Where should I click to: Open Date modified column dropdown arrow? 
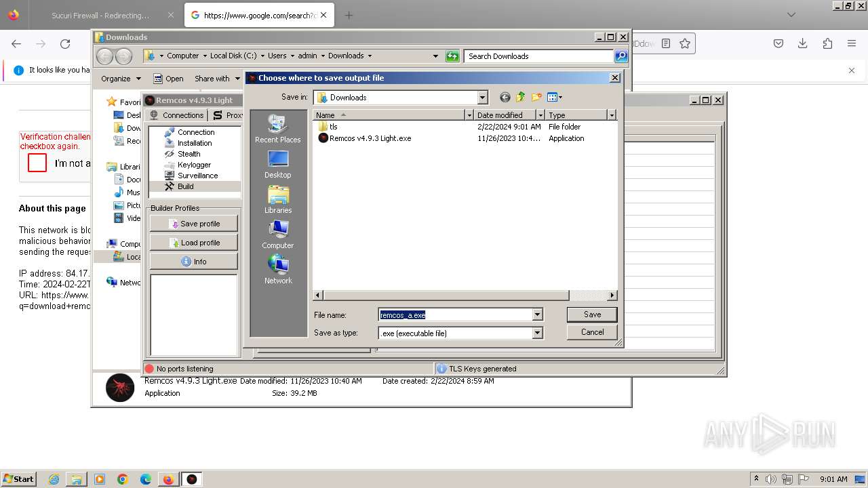click(x=540, y=115)
